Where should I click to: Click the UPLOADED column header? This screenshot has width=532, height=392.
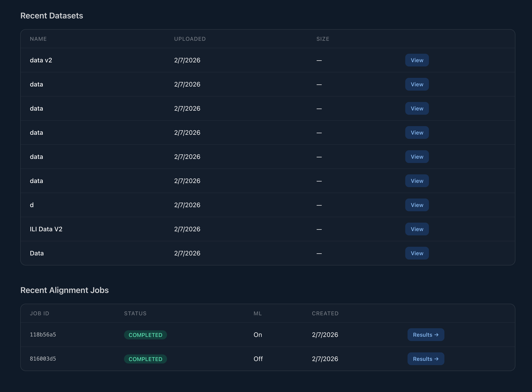tap(190, 39)
